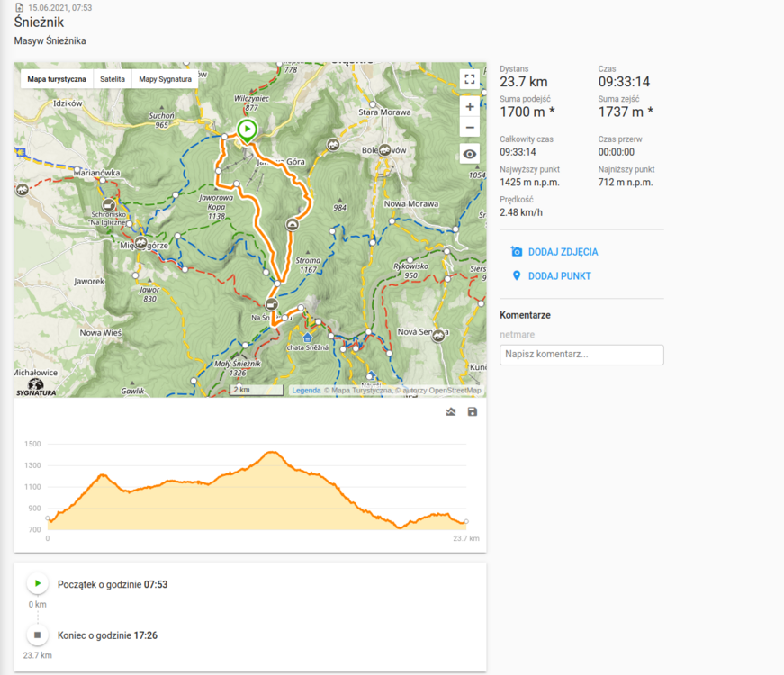This screenshot has width=784, height=675.
Task: Click DODAJ ZDJĘCIA button
Action: pyautogui.click(x=563, y=252)
